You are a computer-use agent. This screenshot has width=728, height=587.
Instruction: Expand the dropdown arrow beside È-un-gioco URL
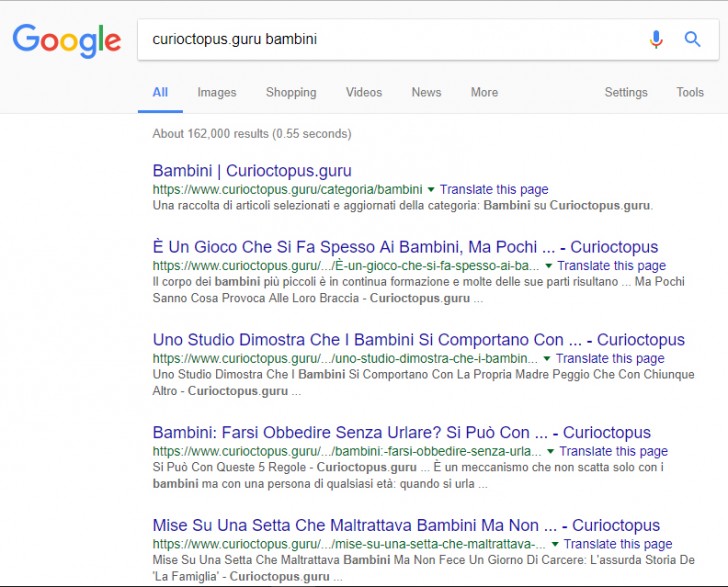click(548, 266)
